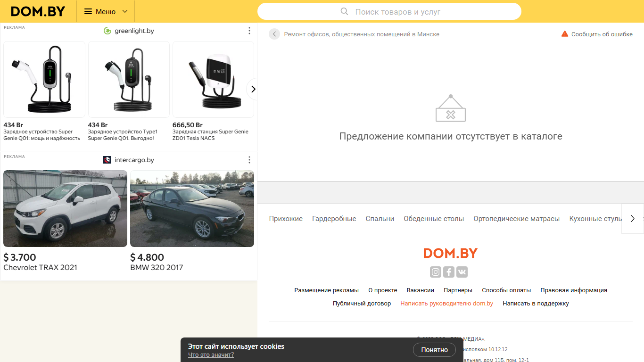644x362 pixels.
Task: Click the intercargo.by logo icon
Action: tap(107, 160)
